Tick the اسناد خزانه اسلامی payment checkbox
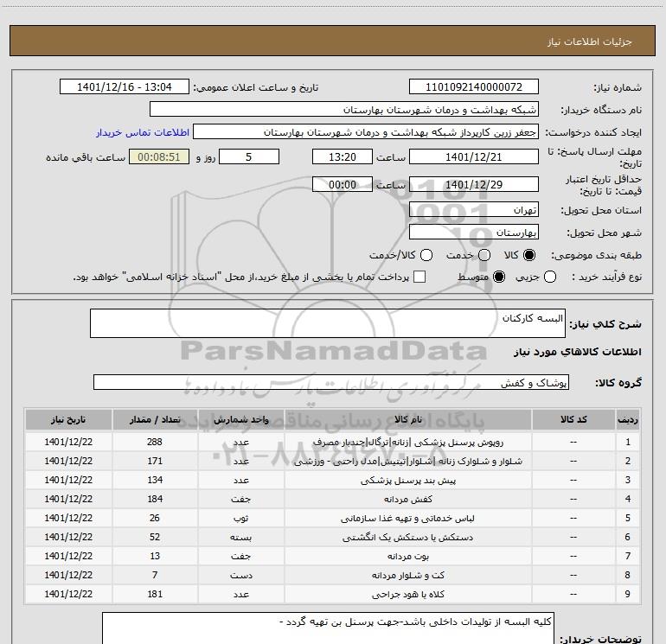The image size is (666, 644). tap(419, 277)
